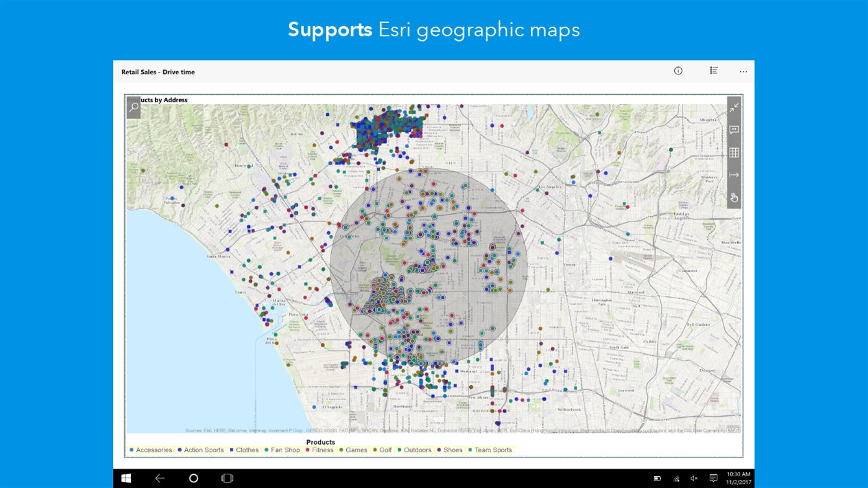This screenshot has width=868, height=488.
Task: Toggle the Accessories category in the legend
Action: coord(153,450)
